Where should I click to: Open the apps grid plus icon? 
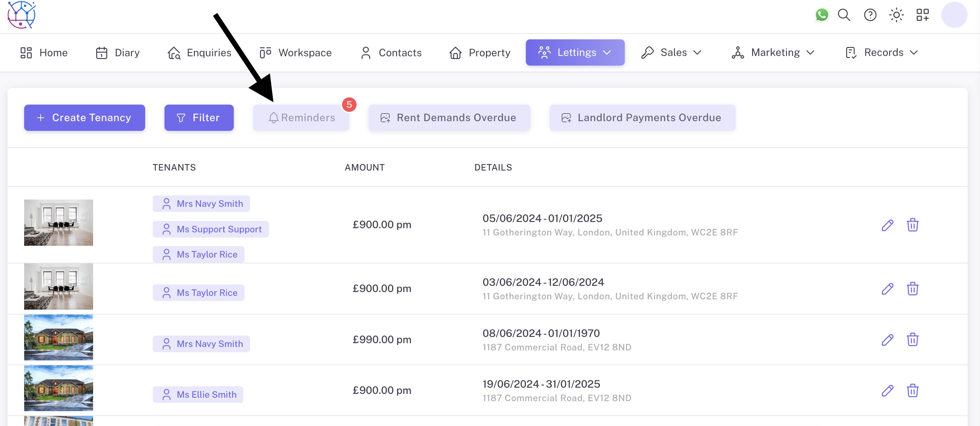922,15
